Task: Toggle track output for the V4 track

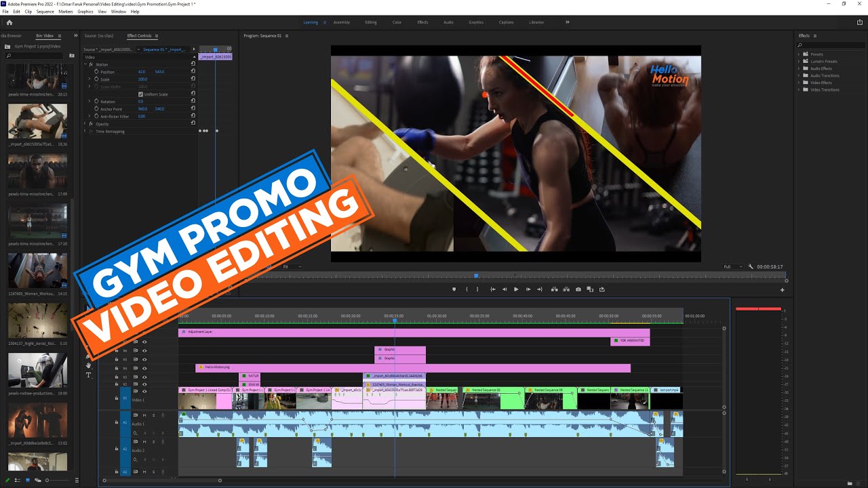Action: 144,368
